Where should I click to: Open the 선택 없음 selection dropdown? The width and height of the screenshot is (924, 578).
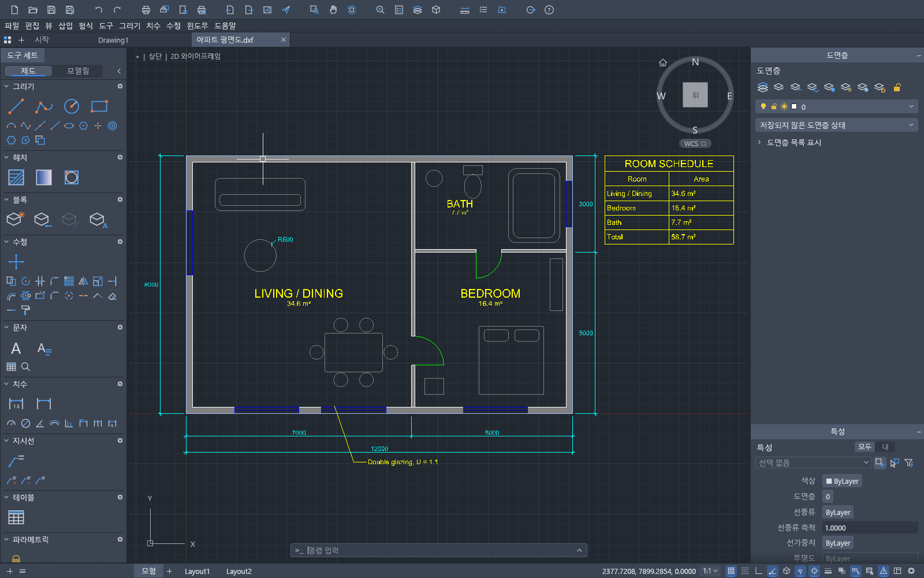point(813,462)
